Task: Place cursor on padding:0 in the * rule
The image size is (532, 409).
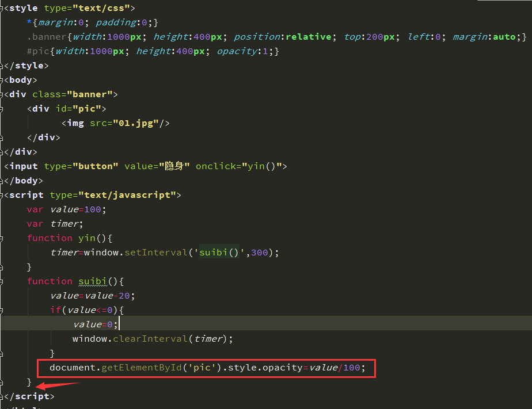Action: (121, 22)
